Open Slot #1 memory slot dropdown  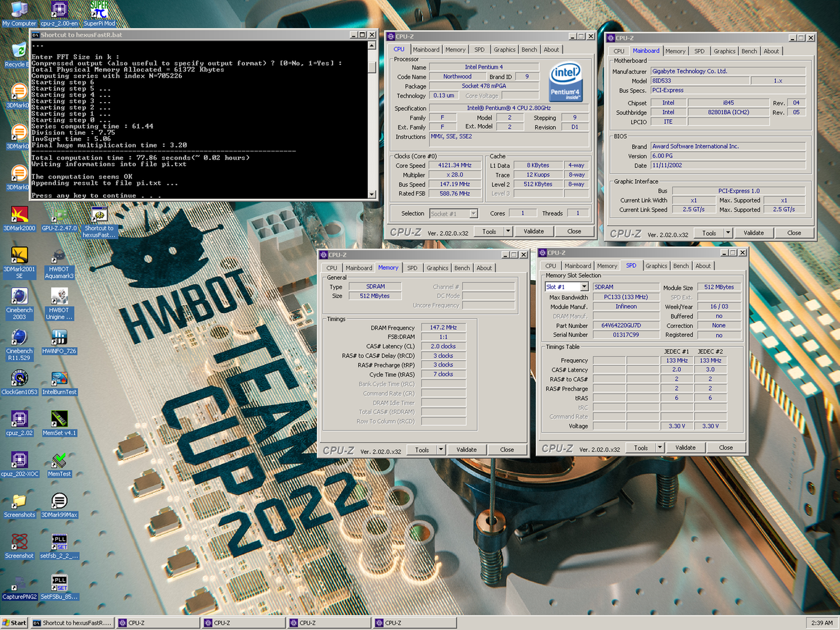566,287
